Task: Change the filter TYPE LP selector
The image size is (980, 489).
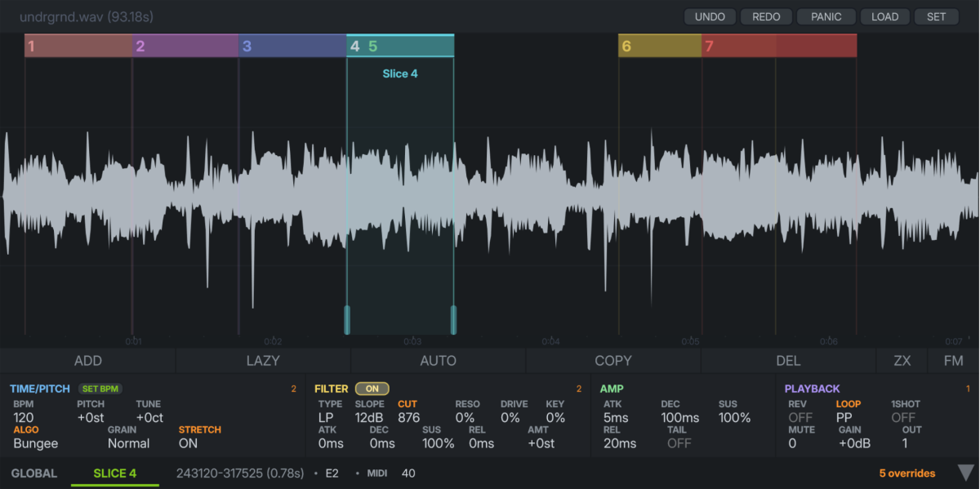Action: 326,417
